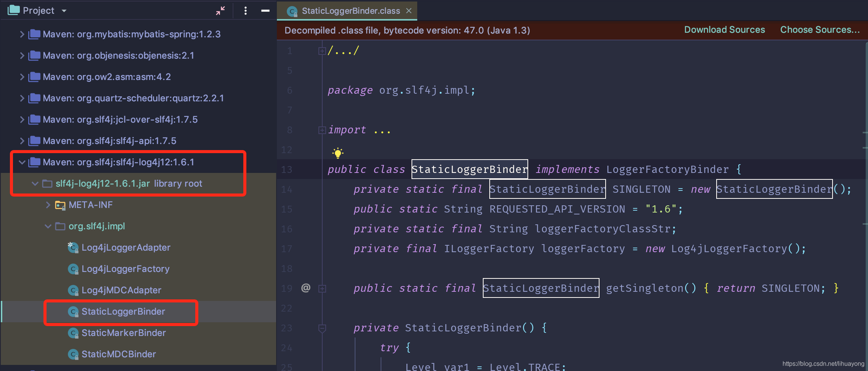This screenshot has height=371, width=868.
Task: Select library icon of mybatis-spring:1.2.3
Action: pos(34,34)
